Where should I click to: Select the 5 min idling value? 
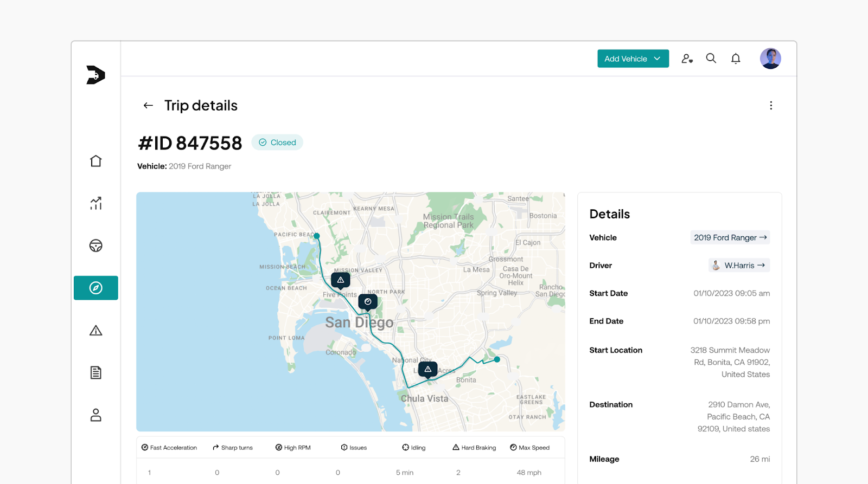click(405, 473)
